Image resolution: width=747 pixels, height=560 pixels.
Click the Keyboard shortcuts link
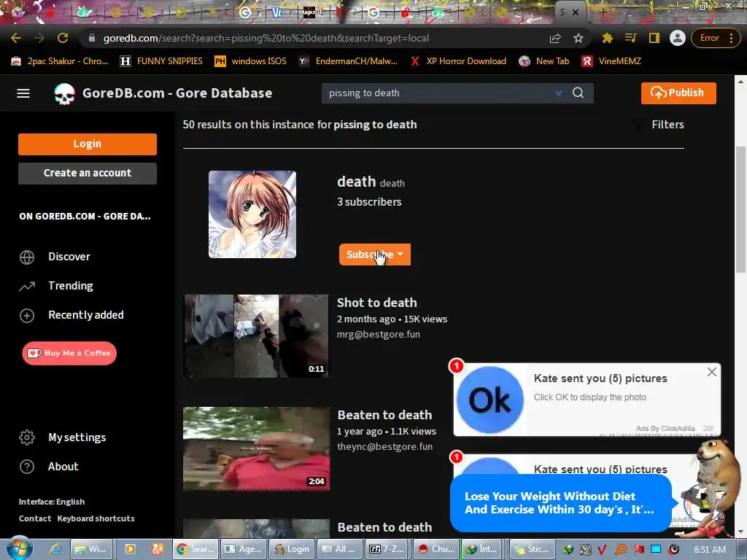point(96,518)
